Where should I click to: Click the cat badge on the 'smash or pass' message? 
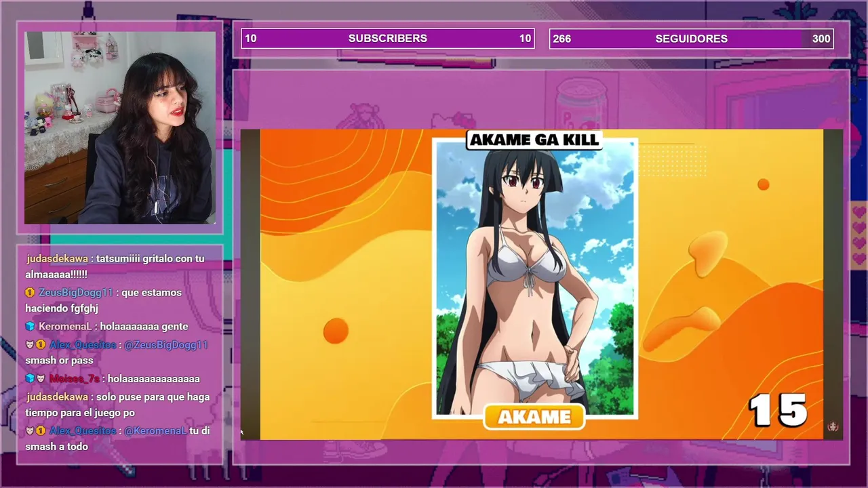coord(30,345)
